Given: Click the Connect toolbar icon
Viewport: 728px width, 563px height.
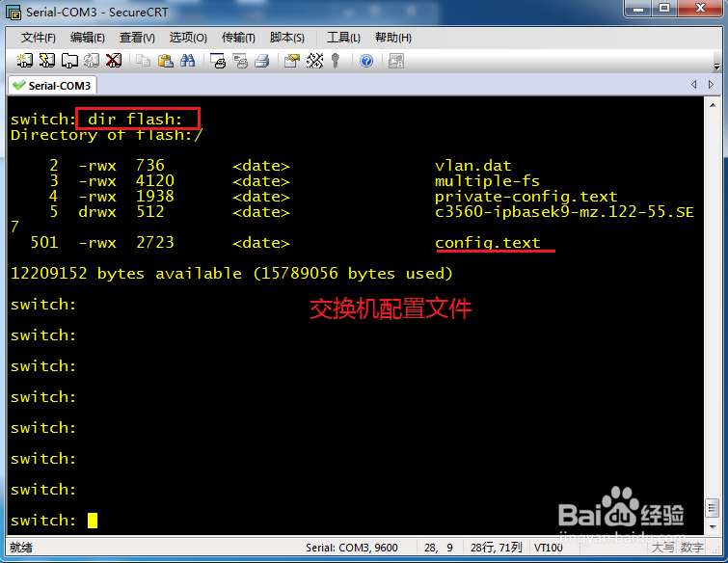Looking at the screenshot, I should 25,61.
